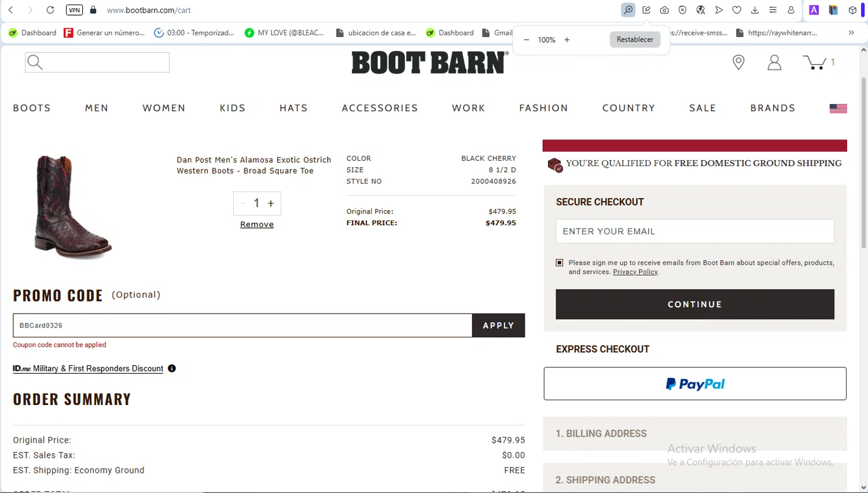Click the Boot Barn search field

[x=97, y=62]
